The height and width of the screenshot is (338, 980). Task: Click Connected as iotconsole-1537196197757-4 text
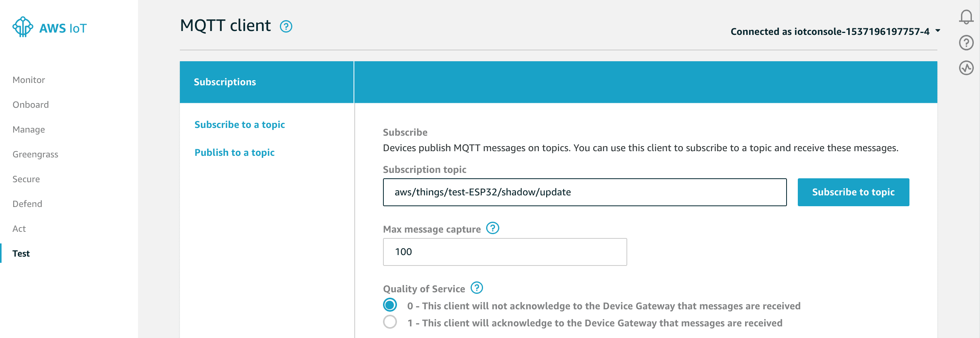830,31
